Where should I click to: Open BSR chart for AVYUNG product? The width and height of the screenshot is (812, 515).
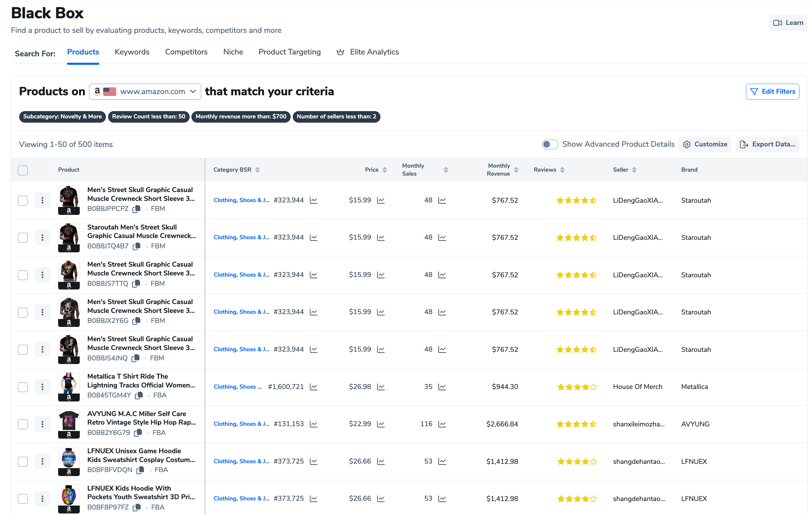click(313, 424)
